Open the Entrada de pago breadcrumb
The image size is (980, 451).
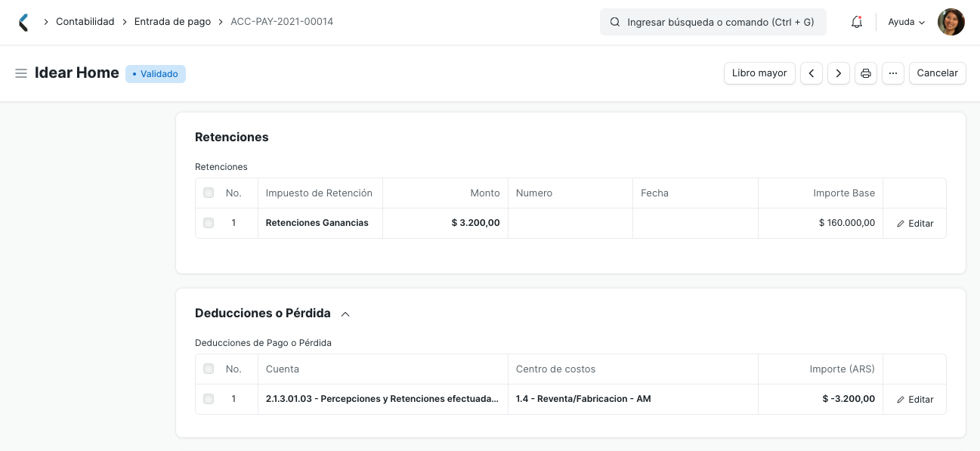(x=172, y=22)
